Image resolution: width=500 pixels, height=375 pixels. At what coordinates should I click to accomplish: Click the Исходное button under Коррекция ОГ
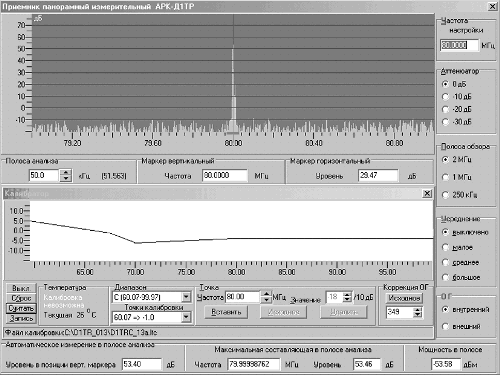(404, 298)
